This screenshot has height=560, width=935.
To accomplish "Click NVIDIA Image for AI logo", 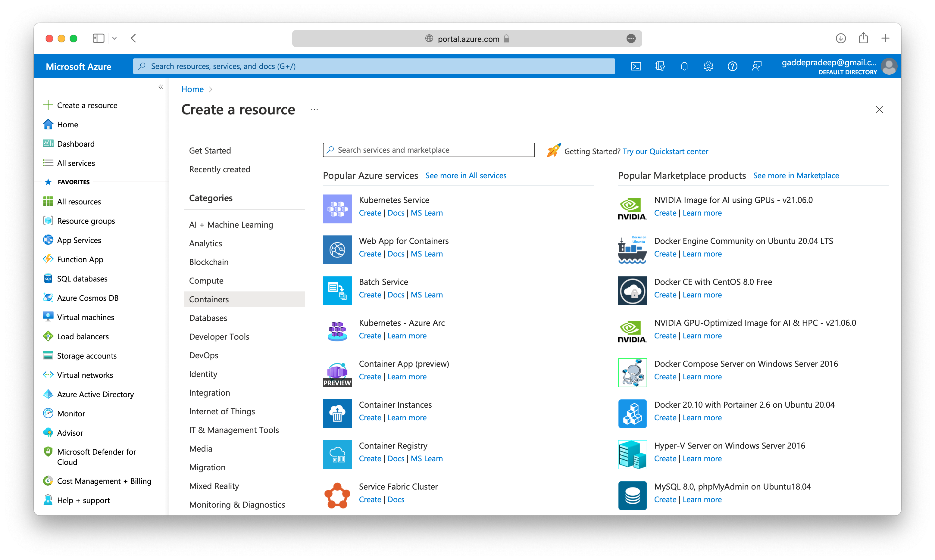I will tap(632, 209).
